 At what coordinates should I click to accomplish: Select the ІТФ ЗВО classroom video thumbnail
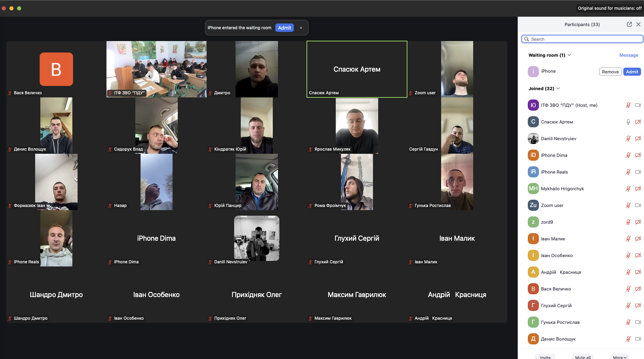pos(156,69)
